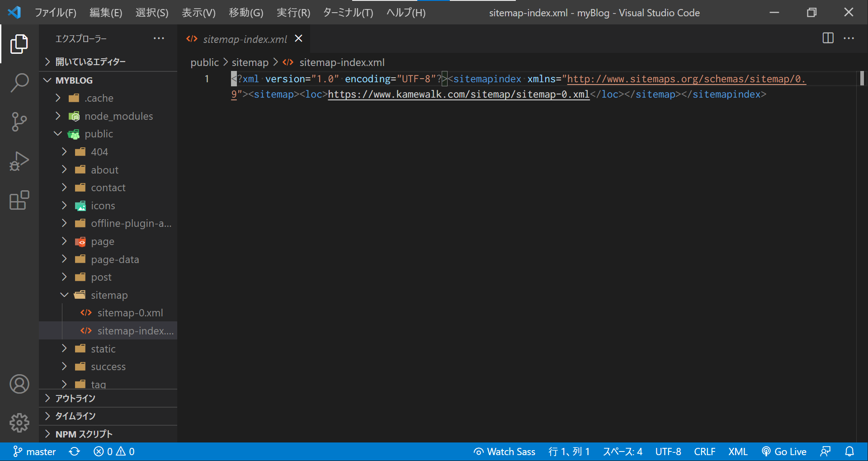Viewport: 868px width, 461px height.
Task: Open editor more actions ellipsis
Action: coord(849,38)
